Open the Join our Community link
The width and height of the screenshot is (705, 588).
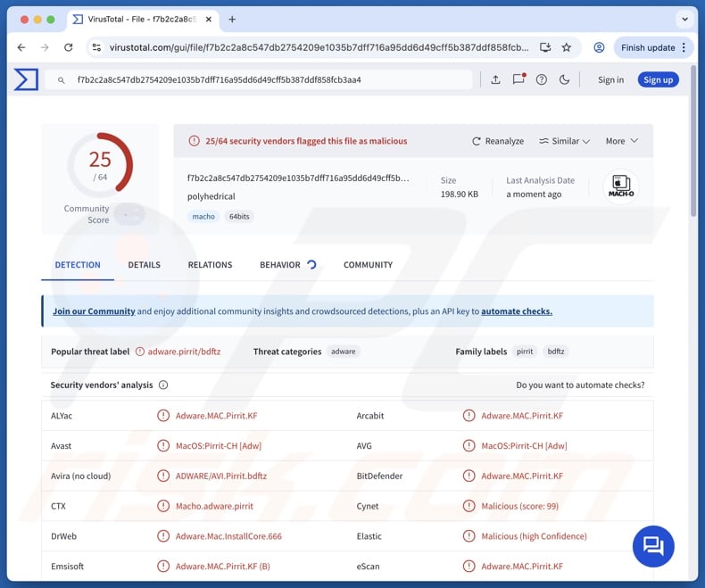point(94,311)
